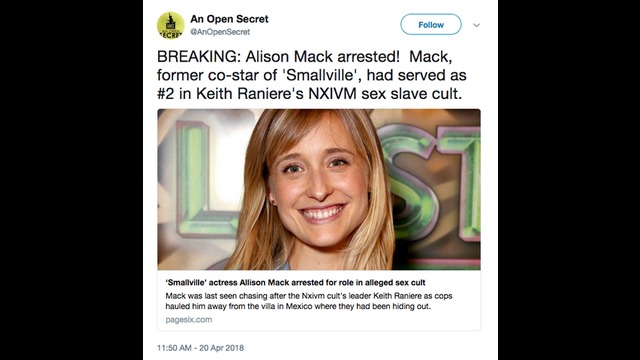
Task: Click description line starting "Mack was last seen"
Action: [309, 296]
